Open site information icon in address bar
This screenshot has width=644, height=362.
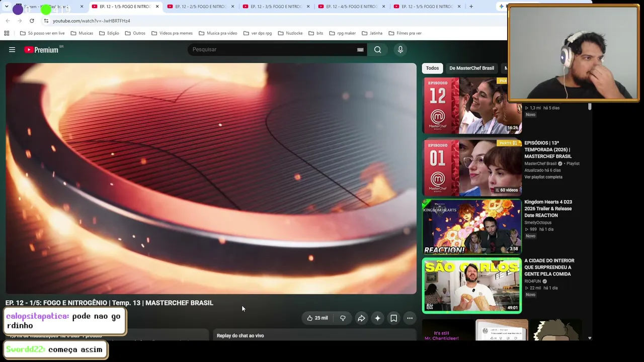click(46, 21)
